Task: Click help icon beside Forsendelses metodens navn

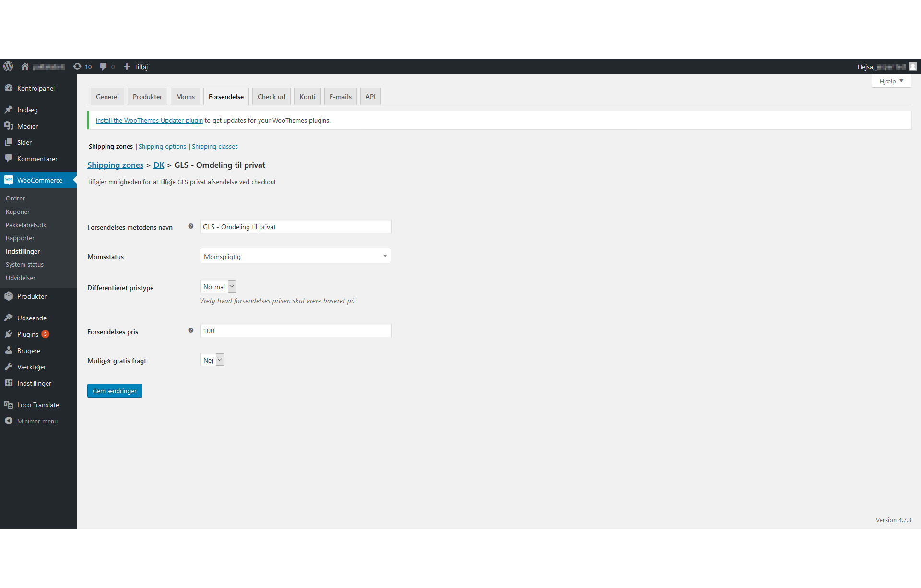Action: click(191, 226)
